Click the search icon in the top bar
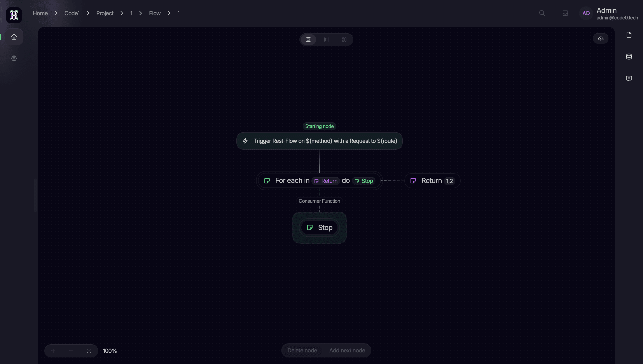Image resolution: width=643 pixels, height=364 pixels. coord(542,13)
